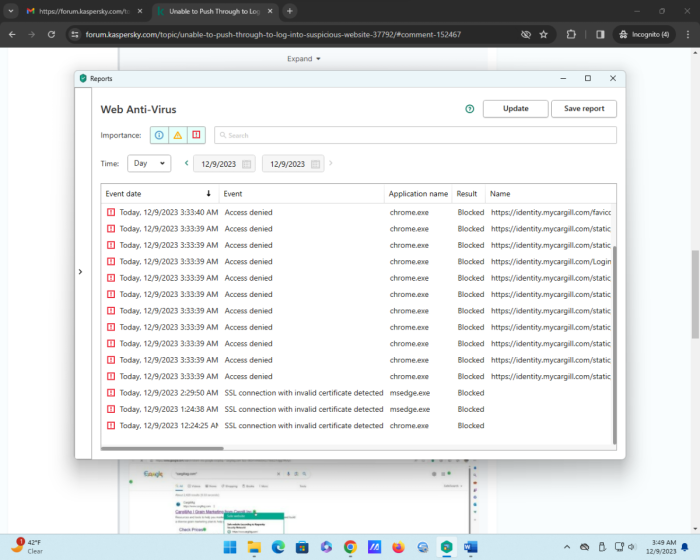Open the embedded Google search screenshot thumbnail

(303, 497)
